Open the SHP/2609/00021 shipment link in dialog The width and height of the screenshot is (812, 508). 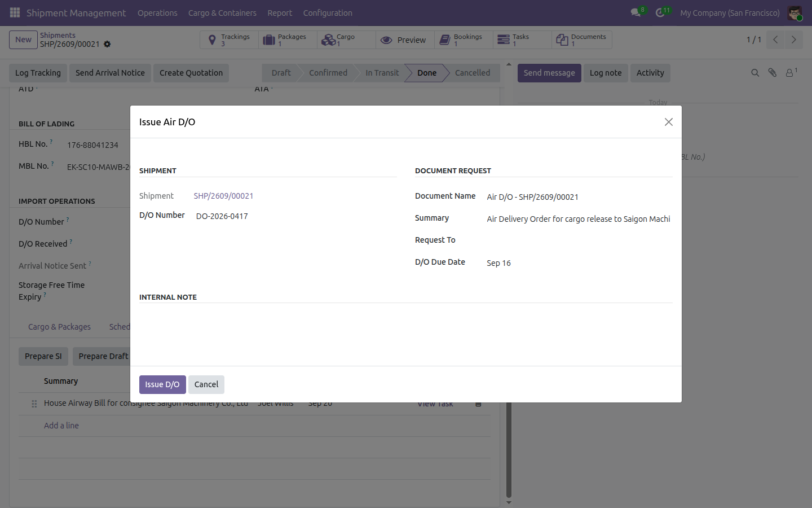[x=223, y=196]
